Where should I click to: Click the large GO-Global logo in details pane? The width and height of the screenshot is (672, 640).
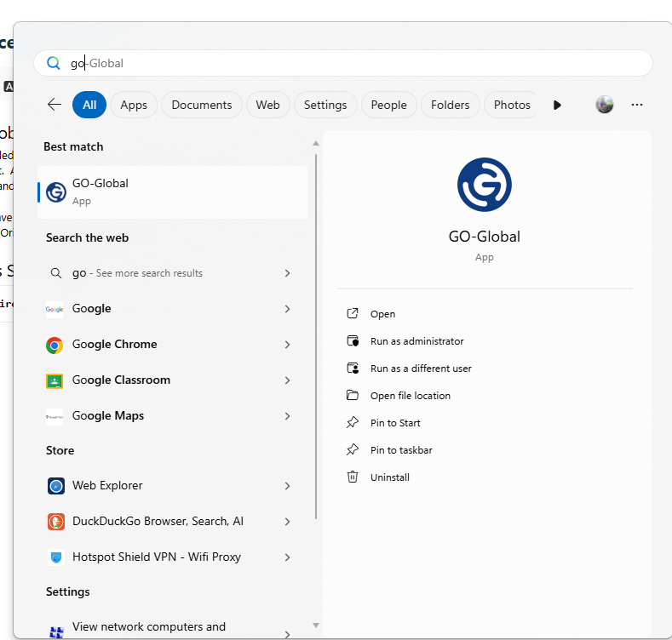(x=485, y=185)
